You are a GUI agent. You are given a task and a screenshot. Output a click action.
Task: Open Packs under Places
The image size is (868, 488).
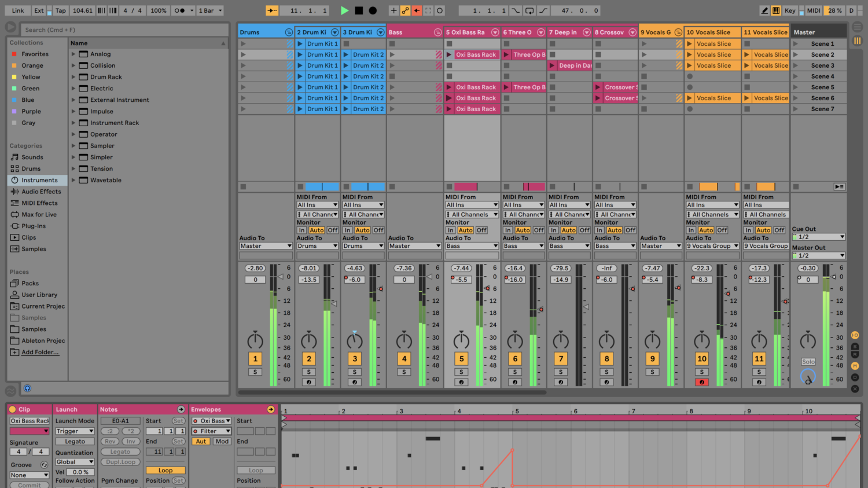pos(37,284)
